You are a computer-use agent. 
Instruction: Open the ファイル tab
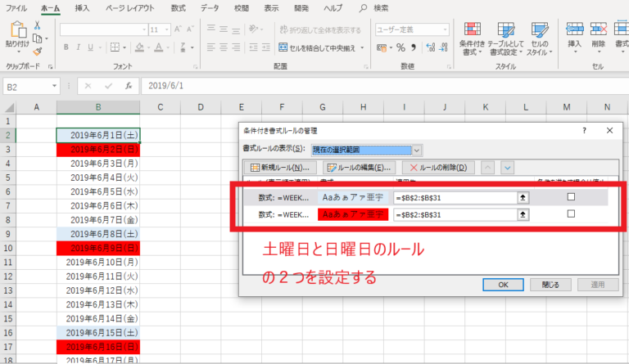(x=16, y=8)
